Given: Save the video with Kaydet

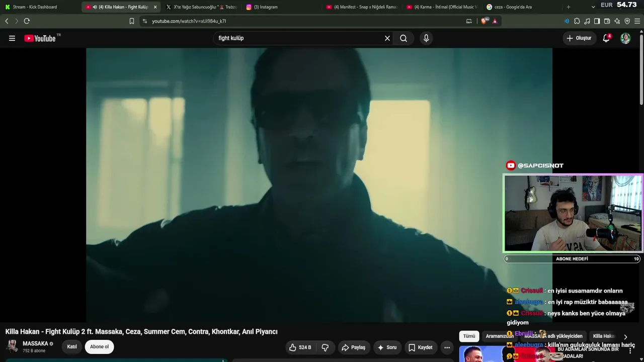Looking at the screenshot, I should pyautogui.click(x=420, y=347).
